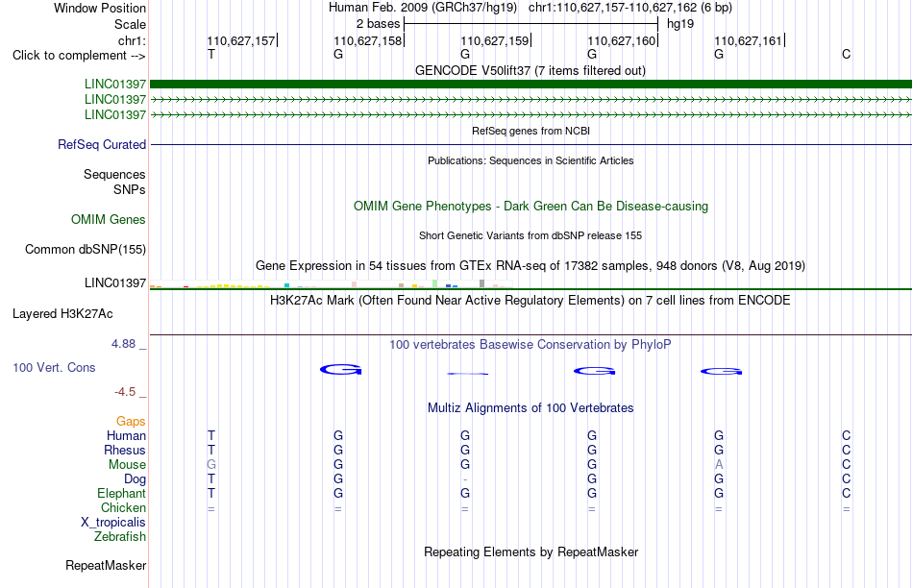913x588 pixels.
Task: Click the 'Click to complement -->' label
Action: pyautogui.click(x=79, y=56)
